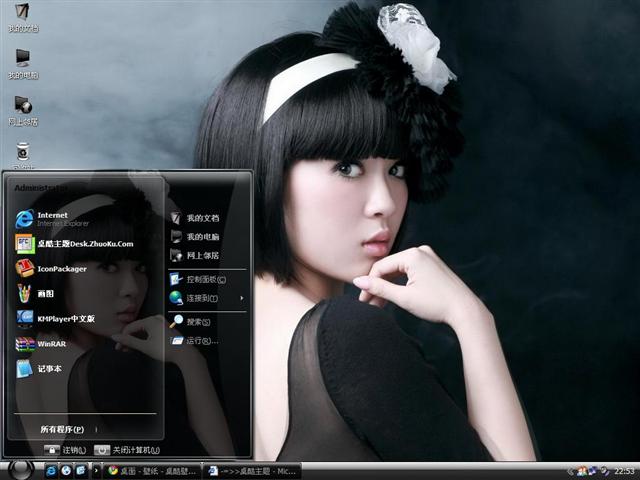Open 桌酷主题 Desk.ZhuoKu.Com entry

pyautogui.click(x=74, y=244)
